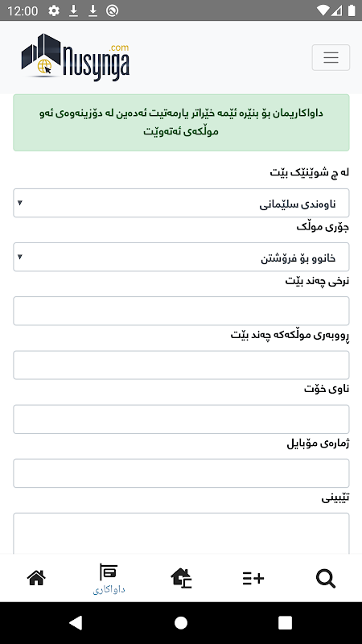The height and width of the screenshot is (644, 362).
Task: Tap the home icon in bottom bar
Action: pyautogui.click(x=36, y=578)
